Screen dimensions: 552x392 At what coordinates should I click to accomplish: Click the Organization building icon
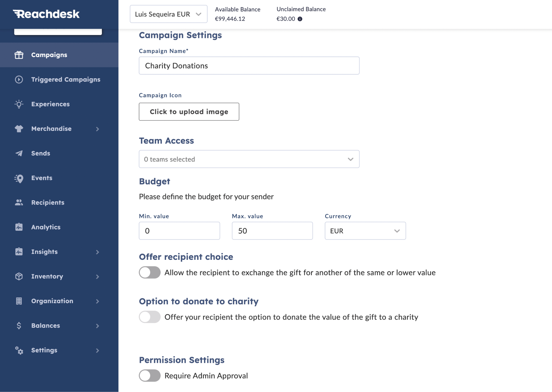coord(19,301)
